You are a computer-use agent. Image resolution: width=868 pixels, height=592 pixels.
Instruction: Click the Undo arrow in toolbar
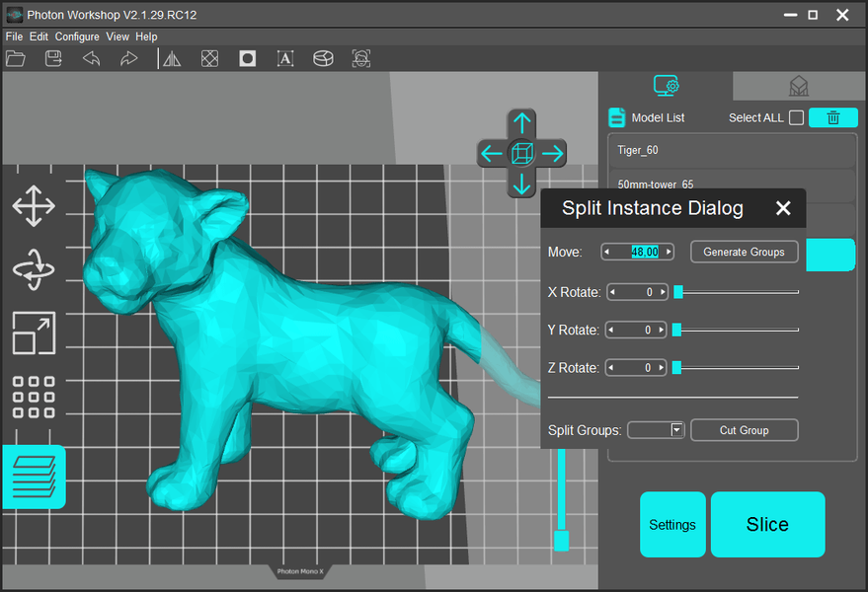tap(91, 59)
